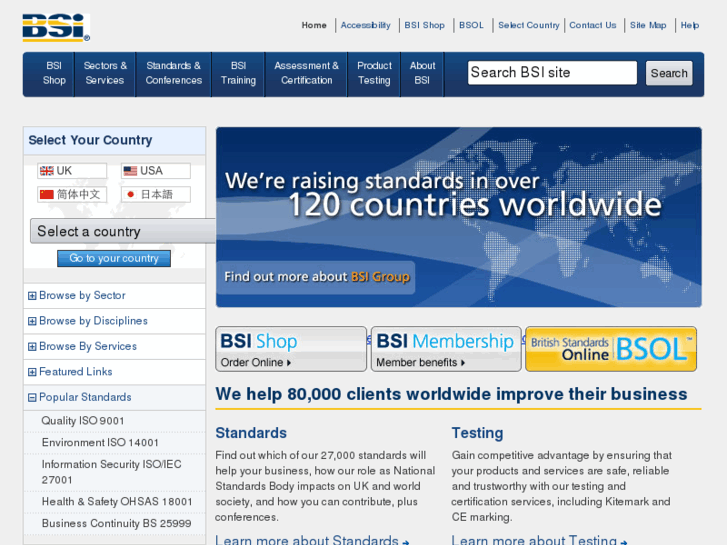
Task: Open Select Country top link
Action: point(529,26)
